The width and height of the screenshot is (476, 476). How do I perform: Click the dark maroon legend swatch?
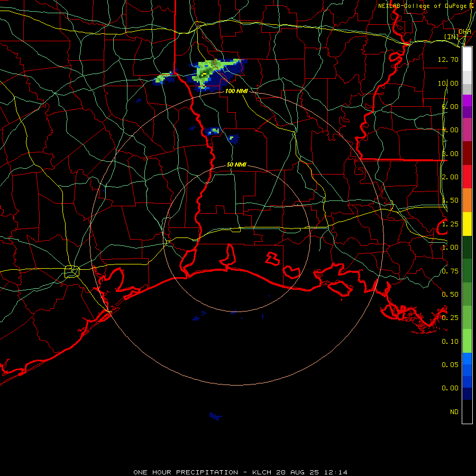(467, 153)
